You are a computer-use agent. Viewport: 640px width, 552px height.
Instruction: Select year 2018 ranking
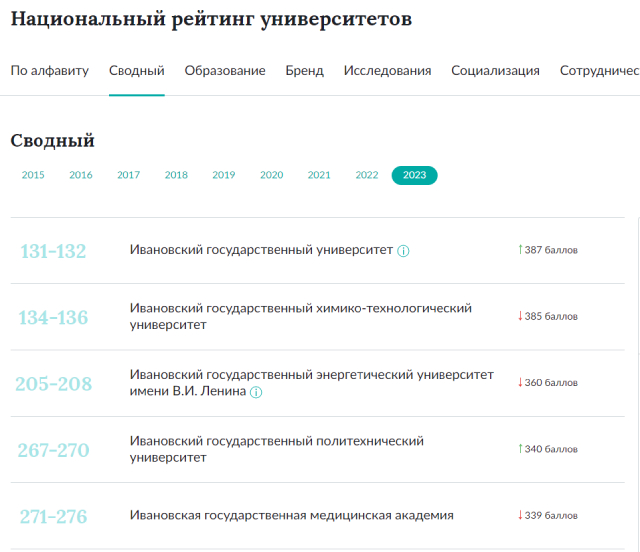point(176,175)
